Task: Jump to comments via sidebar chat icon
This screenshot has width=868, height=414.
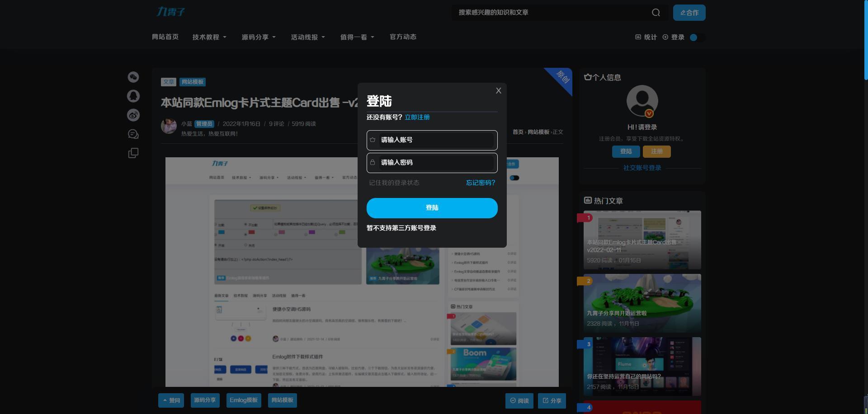Action: tap(133, 134)
